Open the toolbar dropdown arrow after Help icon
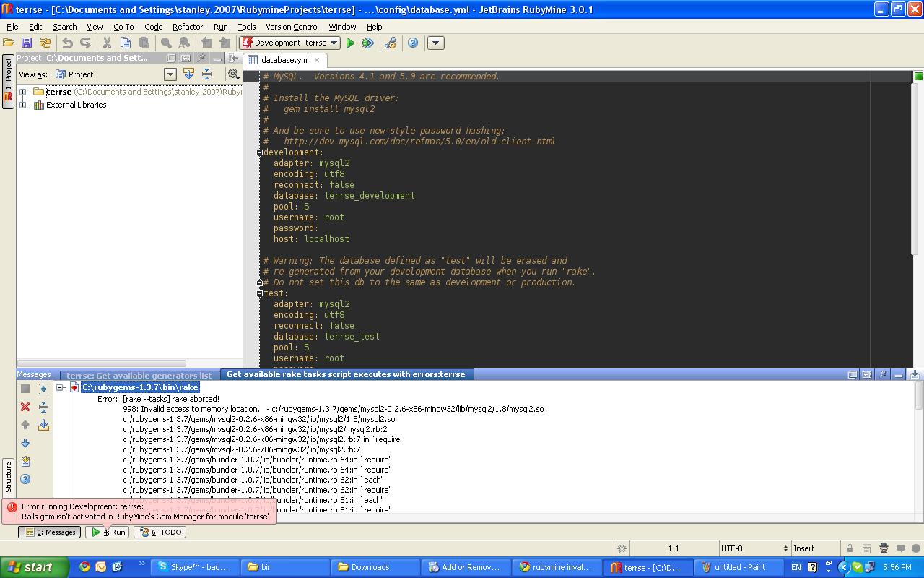This screenshot has height=578, width=924. (x=435, y=43)
